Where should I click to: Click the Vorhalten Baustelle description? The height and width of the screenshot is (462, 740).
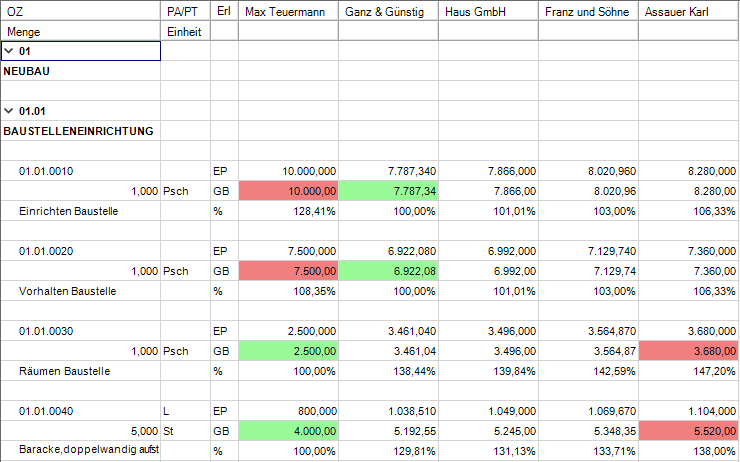67,291
